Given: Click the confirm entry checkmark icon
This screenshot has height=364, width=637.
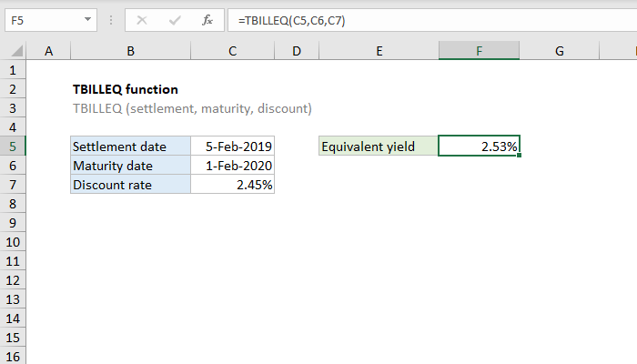Looking at the screenshot, I should point(175,20).
